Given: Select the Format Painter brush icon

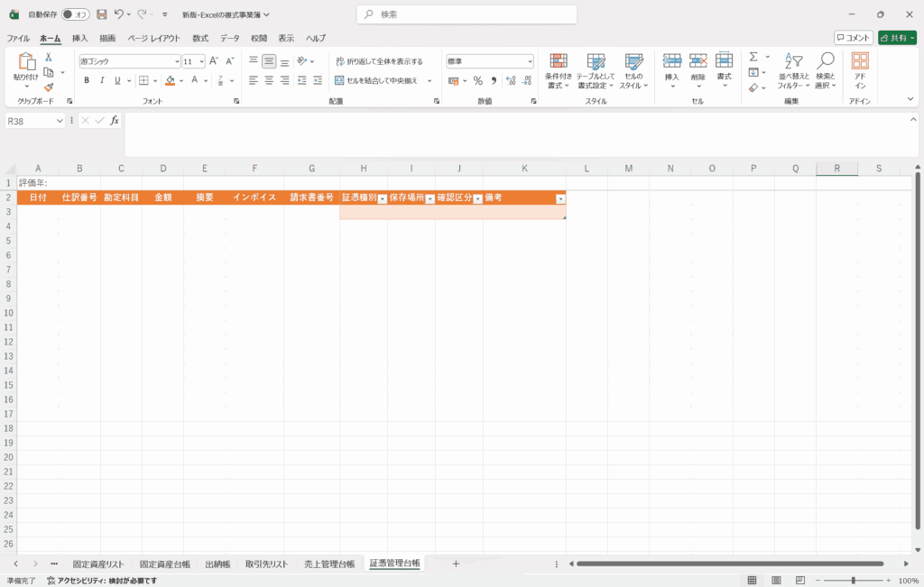Looking at the screenshot, I should click(49, 87).
